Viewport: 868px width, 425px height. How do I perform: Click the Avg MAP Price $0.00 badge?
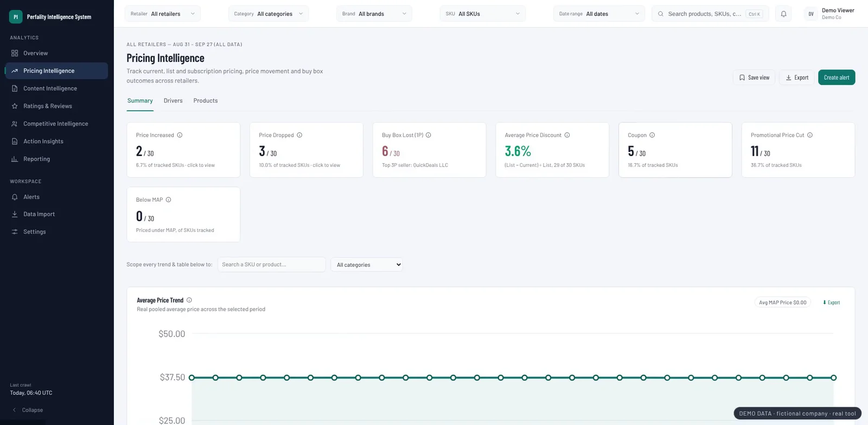tap(783, 302)
